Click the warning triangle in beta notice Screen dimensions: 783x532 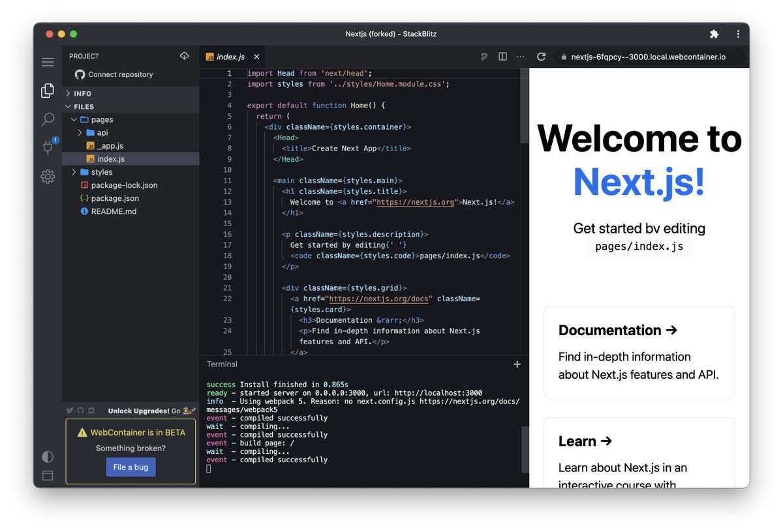tap(82, 432)
